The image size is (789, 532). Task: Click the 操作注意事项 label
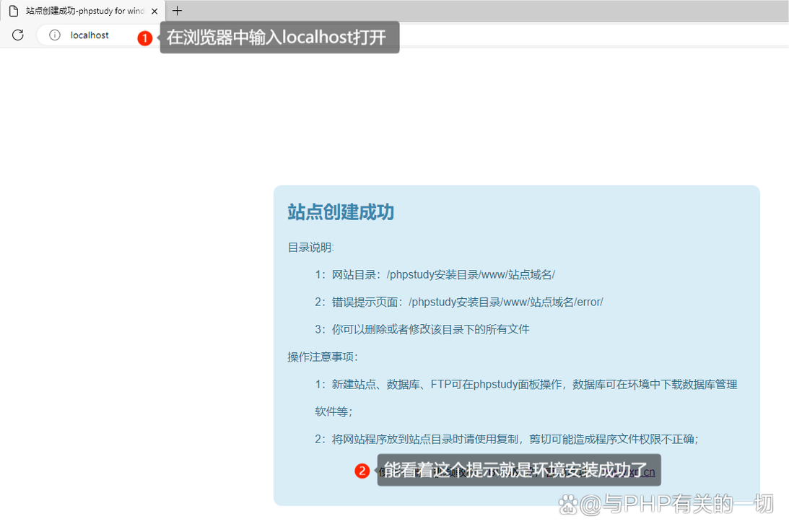click(x=323, y=357)
